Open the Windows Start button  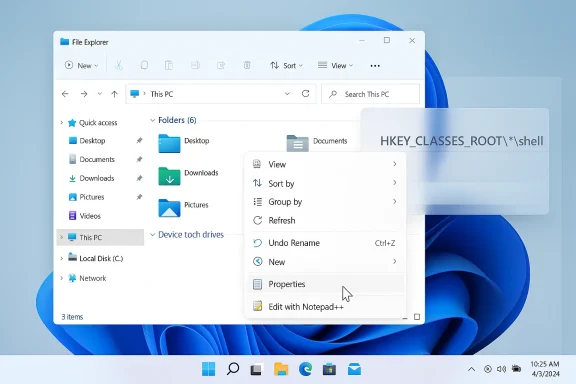click(209, 369)
